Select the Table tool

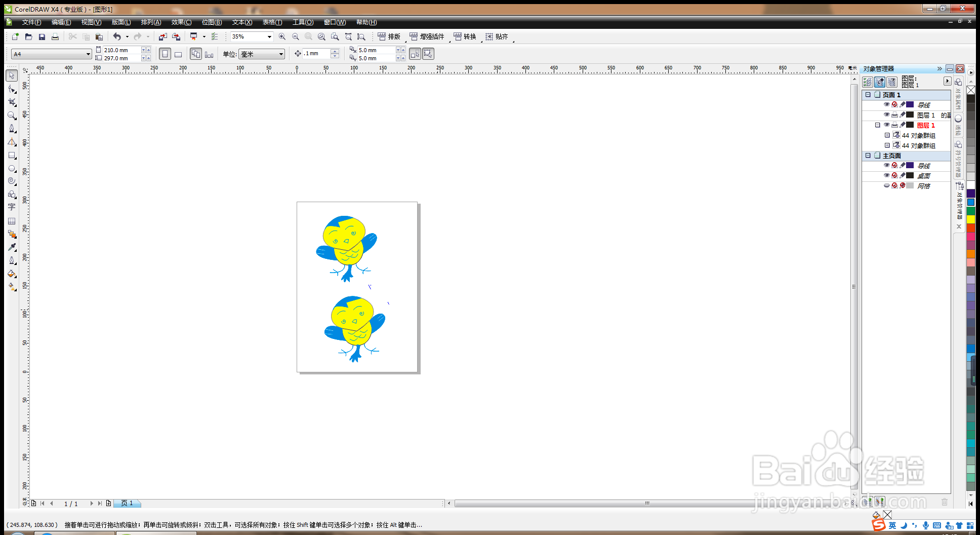pyautogui.click(x=12, y=221)
